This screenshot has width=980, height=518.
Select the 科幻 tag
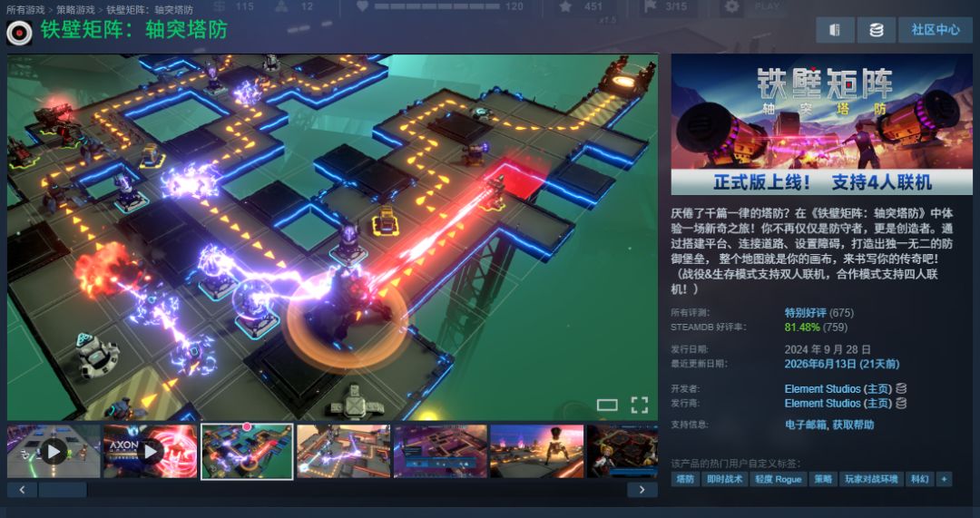pos(919,479)
